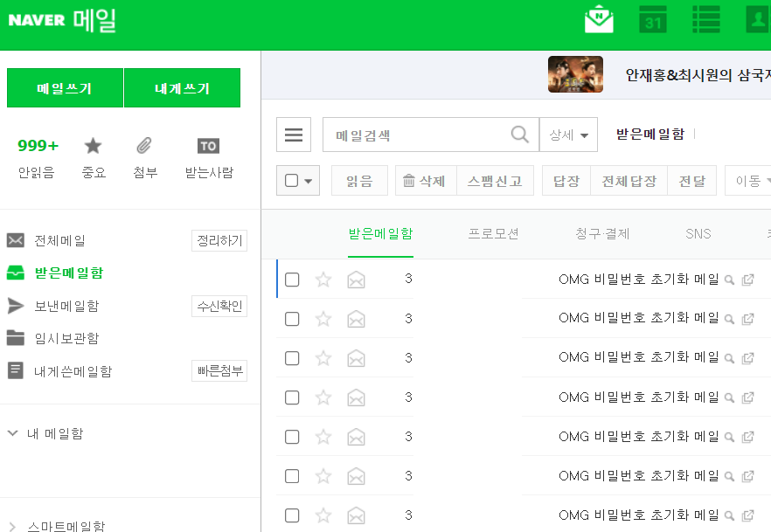This screenshot has width=771, height=532.
Task: Open the first OMG 비밀번호 초기화 메일 subject
Action: click(x=639, y=279)
